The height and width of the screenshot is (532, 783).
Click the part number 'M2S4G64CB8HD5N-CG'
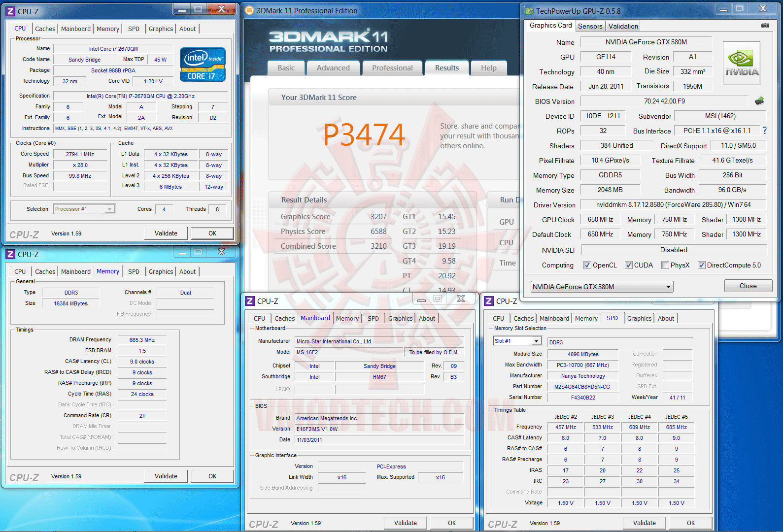tap(582, 387)
